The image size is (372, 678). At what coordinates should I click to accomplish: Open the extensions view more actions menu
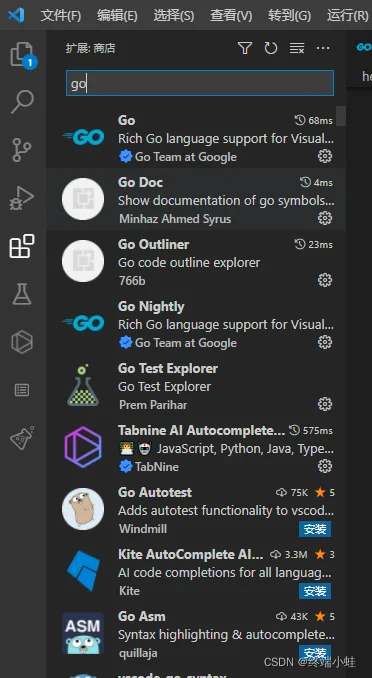point(323,48)
